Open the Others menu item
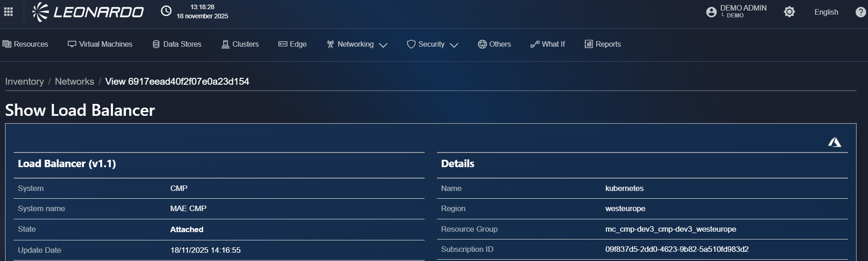Image resolution: width=868 pixels, height=261 pixels. 494,44
